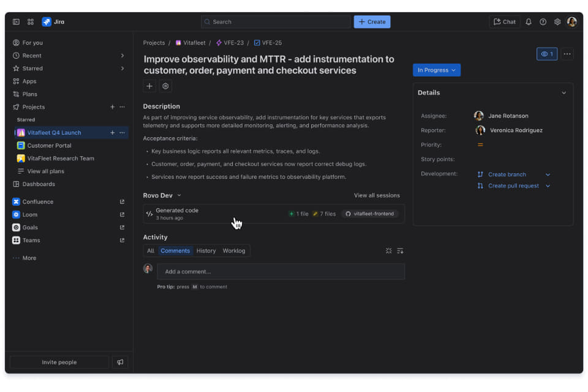Expand the Create pull request dropdown arrow
This screenshot has height=392, width=588.
tap(548, 186)
